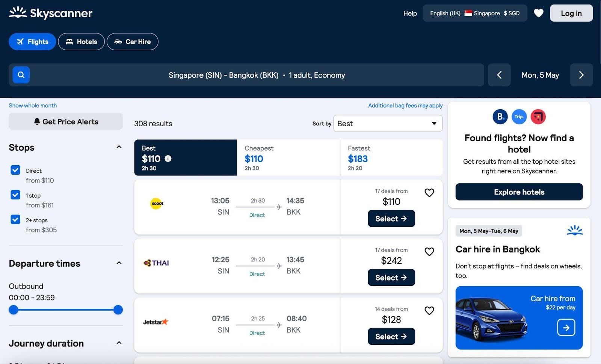The height and width of the screenshot is (364, 601).
Task: Save the Scoot flight with heart icon
Action: coord(429,193)
